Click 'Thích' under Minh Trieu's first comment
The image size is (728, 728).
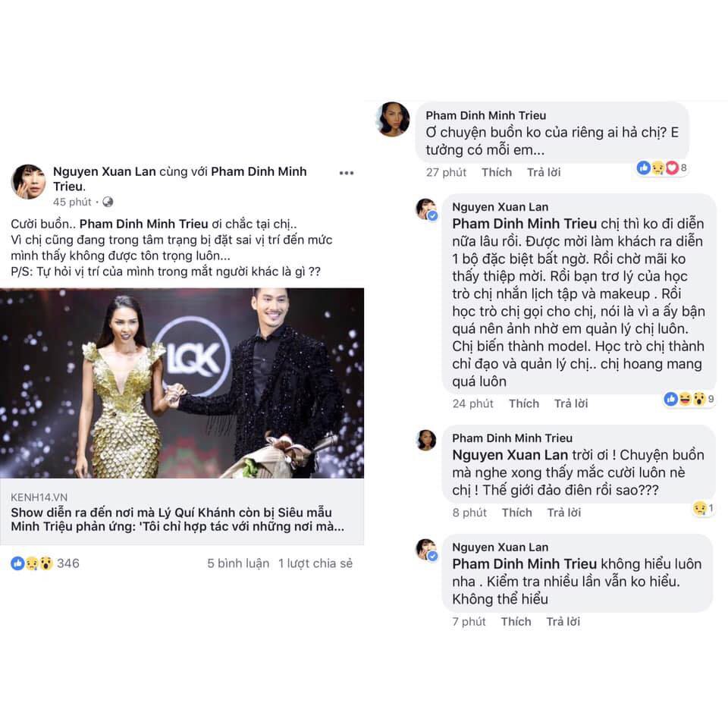click(x=497, y=172)
